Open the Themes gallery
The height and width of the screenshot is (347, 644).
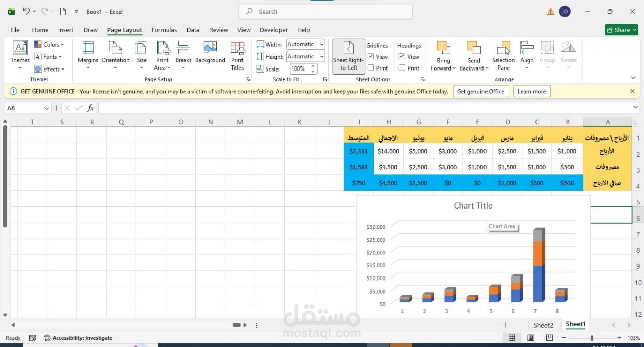[20, 55]
